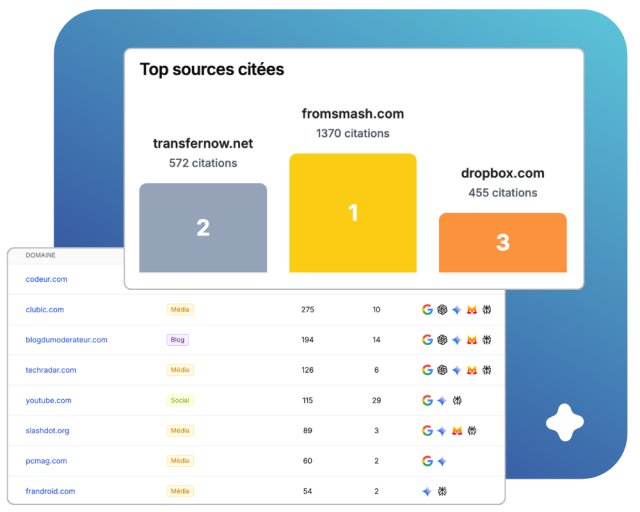Select Gemini sparkle in blogdumoderateur.com row
Viewport: 640px width, 512px height.
coord(457,340)
